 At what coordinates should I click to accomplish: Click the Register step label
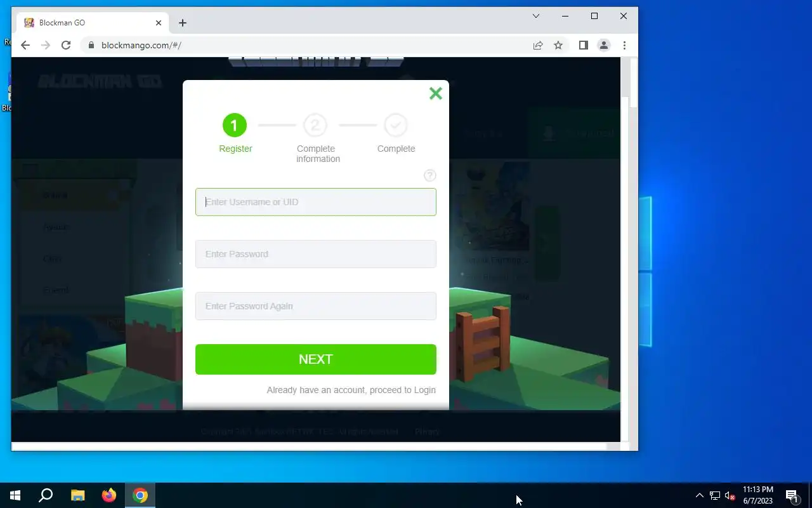[235, 149]
